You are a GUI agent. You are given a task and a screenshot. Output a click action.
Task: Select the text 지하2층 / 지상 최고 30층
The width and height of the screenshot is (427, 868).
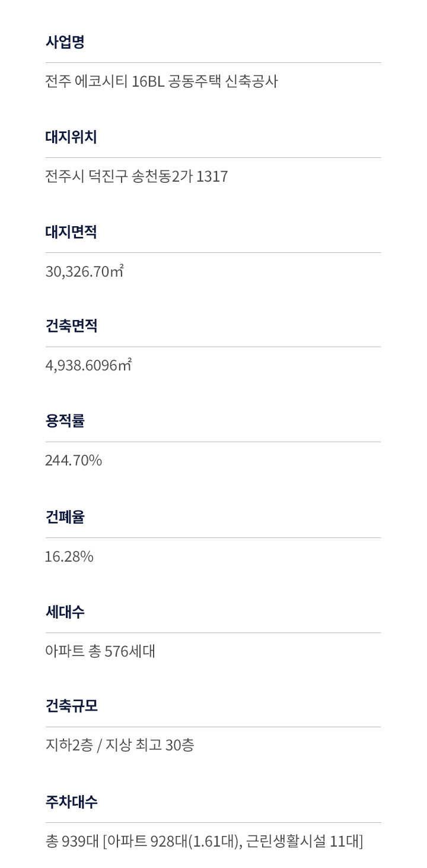(x=120, y=745)
